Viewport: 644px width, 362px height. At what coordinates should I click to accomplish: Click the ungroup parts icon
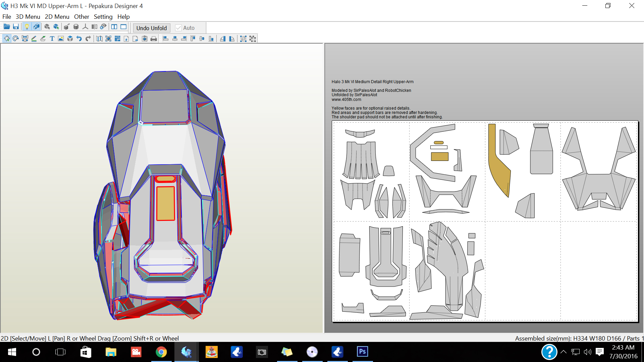click(x=253, y=39)
